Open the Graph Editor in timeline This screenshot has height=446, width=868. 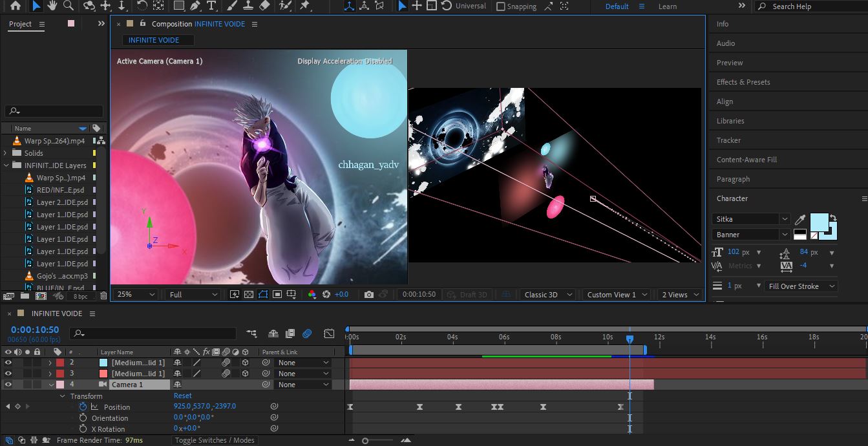click(329, 334)
